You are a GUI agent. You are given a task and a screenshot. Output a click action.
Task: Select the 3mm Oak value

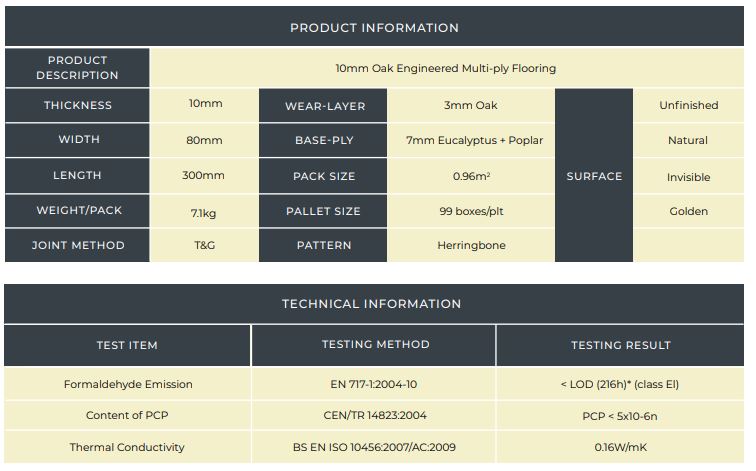tap(470, 105)
